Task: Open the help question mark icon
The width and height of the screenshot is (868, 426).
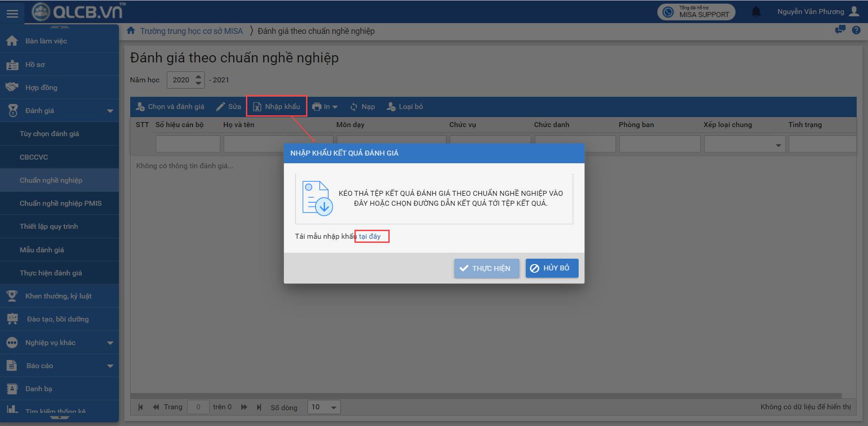Action: pyautogui.click(x=856, y=30)
